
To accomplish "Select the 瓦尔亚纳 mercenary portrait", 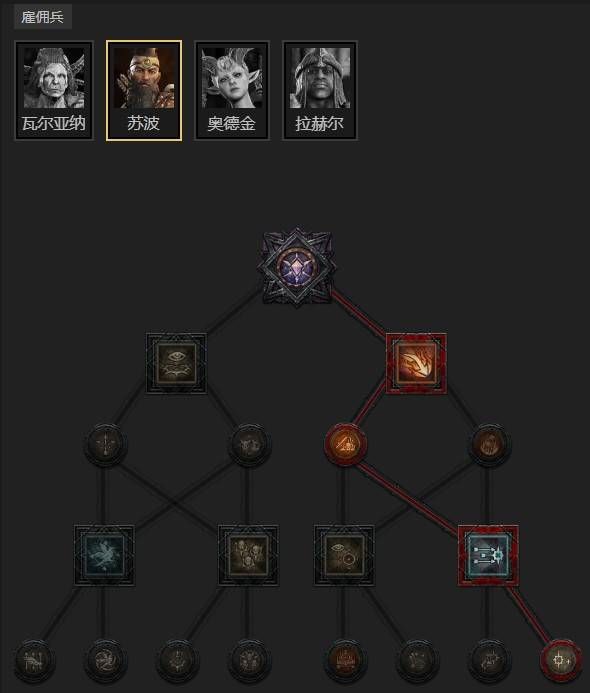I will (54, 91).
